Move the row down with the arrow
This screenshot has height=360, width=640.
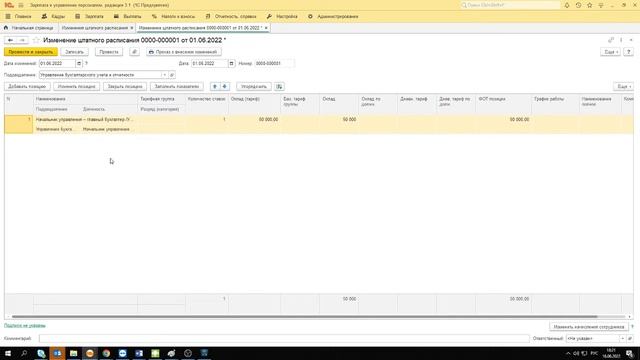[x=225, y=87]
